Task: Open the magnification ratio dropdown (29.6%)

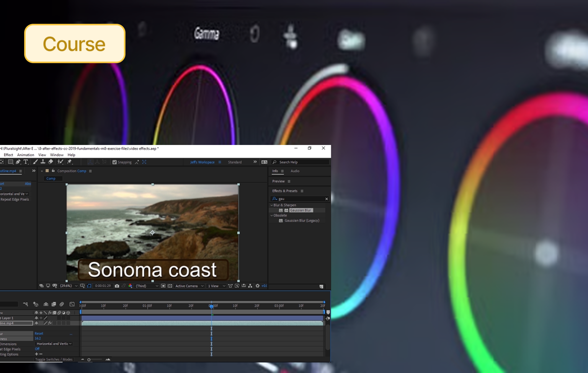Action: 69,286
